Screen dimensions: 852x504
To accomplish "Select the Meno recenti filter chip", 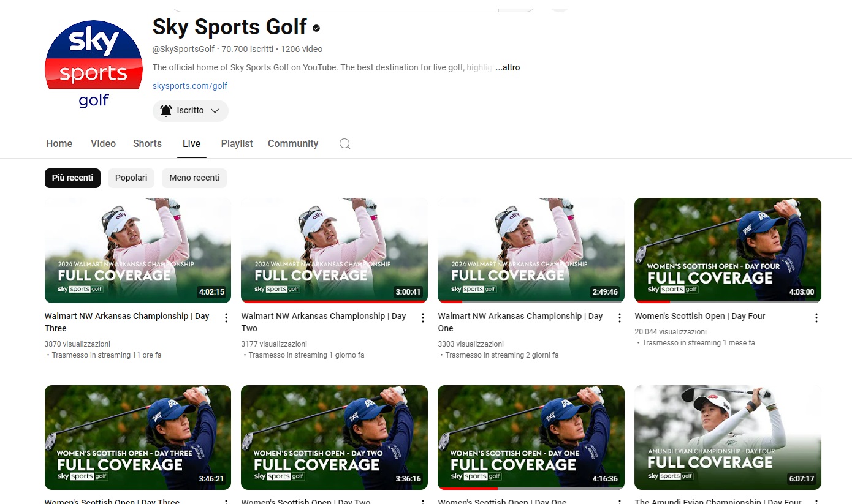I will 194,178.
